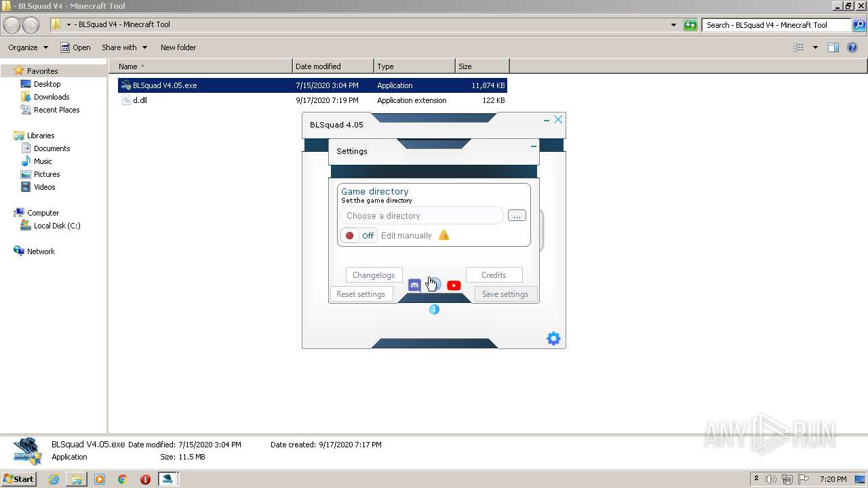The height and width of the screenshot is (488, 868).
Task: Open the Videos library
Action: pyautogui.click(x=45, y=187)
